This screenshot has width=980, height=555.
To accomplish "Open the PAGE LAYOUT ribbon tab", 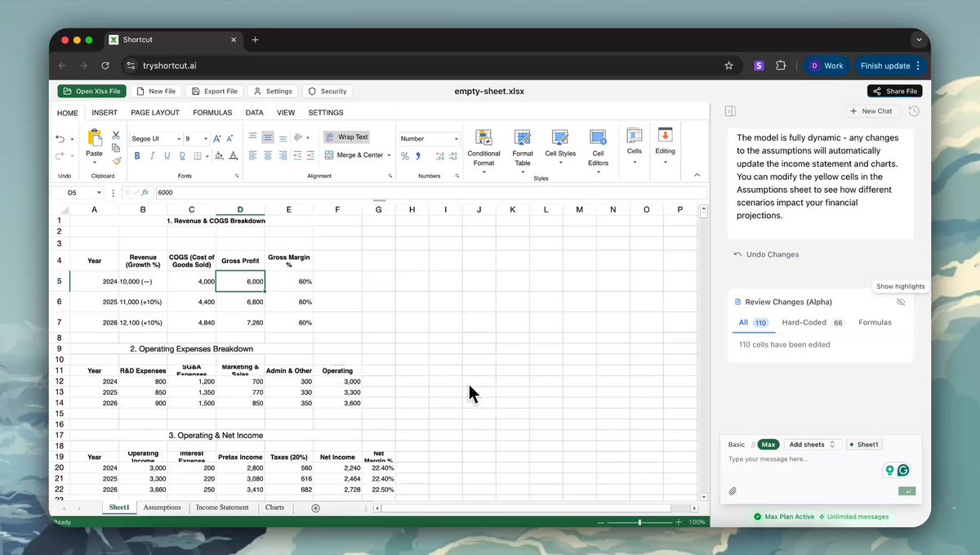I will click(x=155, y=113).
